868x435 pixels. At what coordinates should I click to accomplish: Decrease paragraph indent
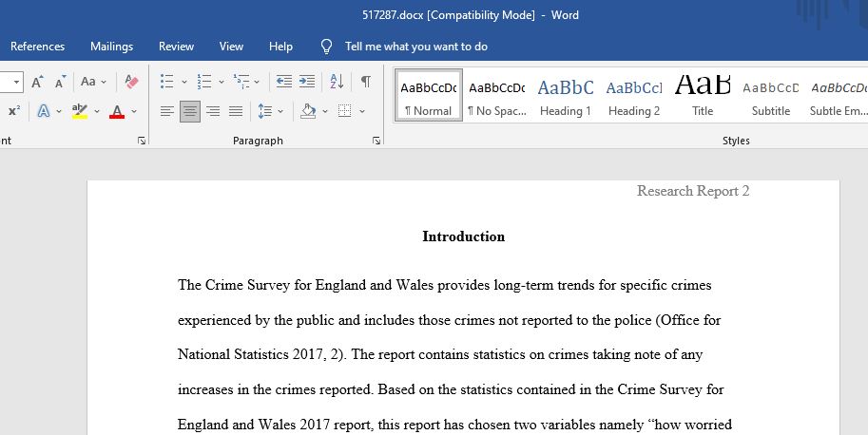point(284,82)
